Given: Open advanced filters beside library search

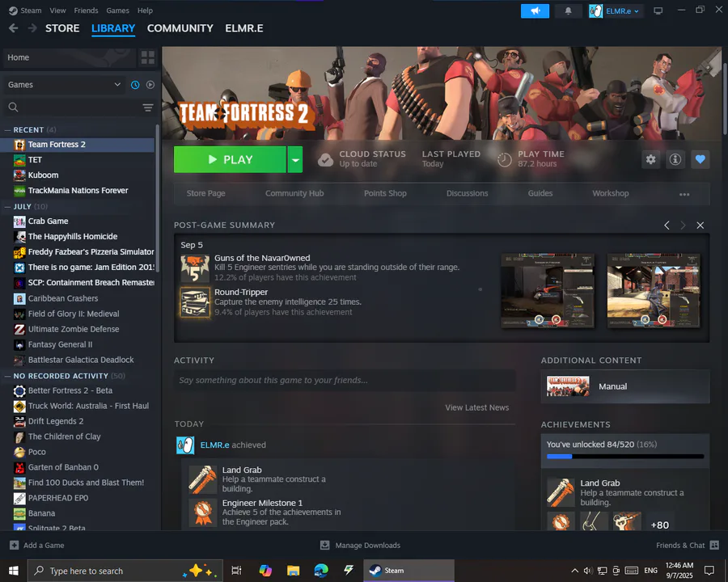Looking at the screenshot, I should pyautogui.click(x=148, y=108).
